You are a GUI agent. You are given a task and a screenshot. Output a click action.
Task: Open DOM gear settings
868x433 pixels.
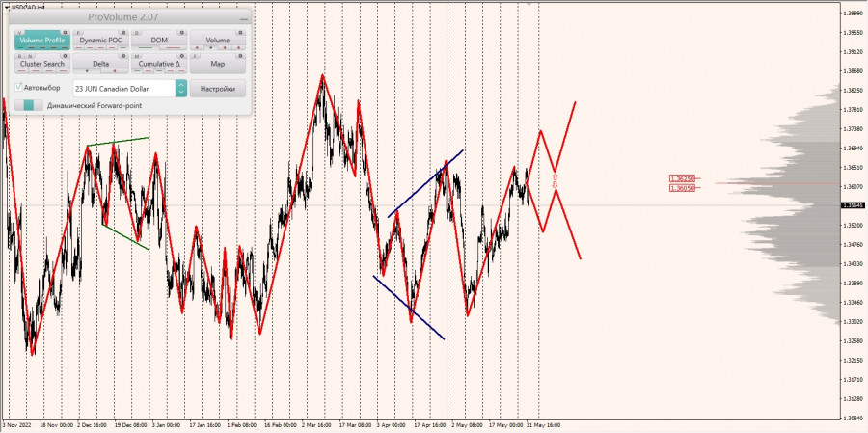point(182,33)
